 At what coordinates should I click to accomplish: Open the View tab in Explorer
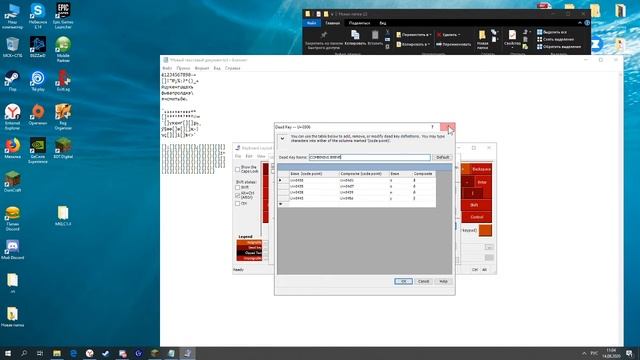[382, 23]
